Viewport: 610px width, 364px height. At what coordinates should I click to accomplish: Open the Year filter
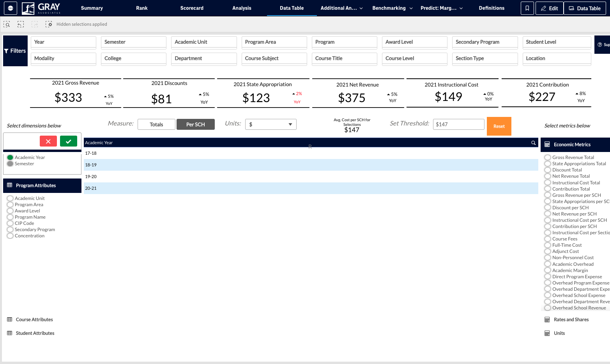64,42
